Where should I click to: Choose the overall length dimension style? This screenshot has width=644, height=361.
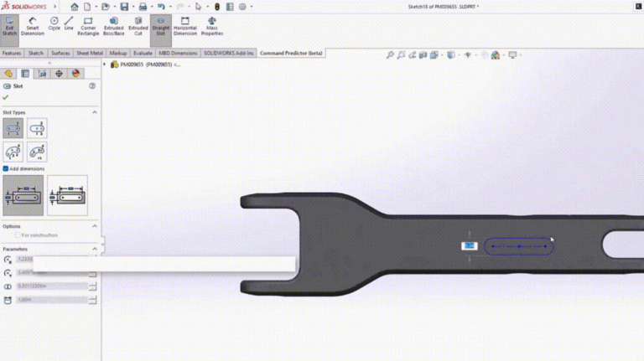coord(67,196)
